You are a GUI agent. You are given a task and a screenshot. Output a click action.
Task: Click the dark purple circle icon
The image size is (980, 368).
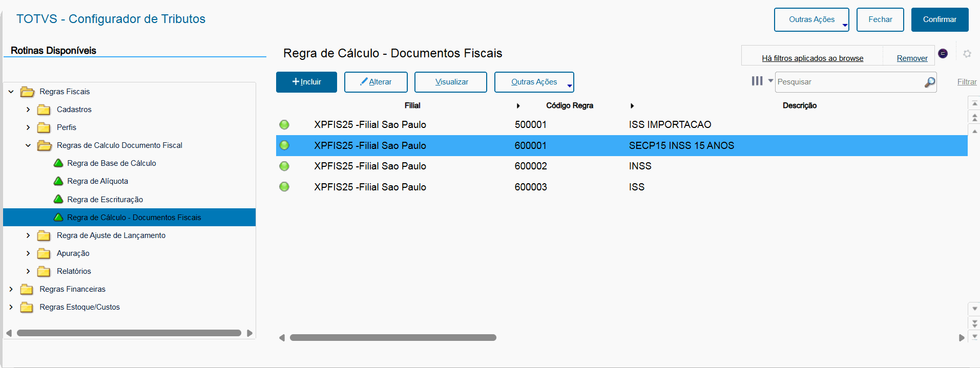click(943, 53)
